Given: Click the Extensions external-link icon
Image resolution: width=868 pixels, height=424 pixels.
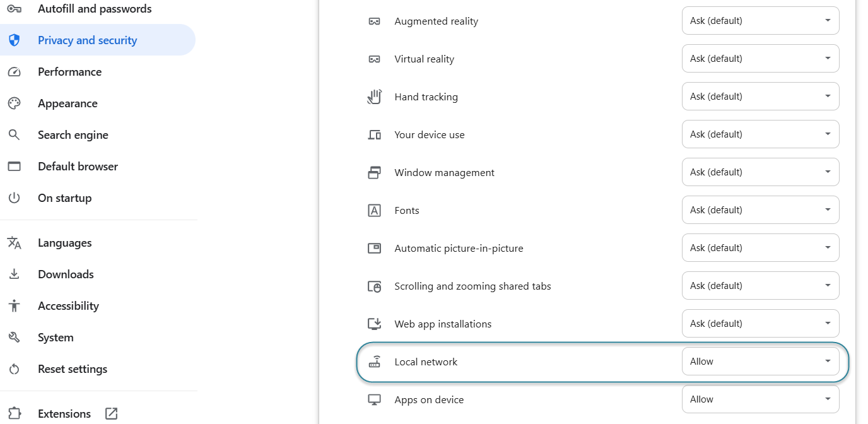Looking at the screenshot, I should (111, 414).
